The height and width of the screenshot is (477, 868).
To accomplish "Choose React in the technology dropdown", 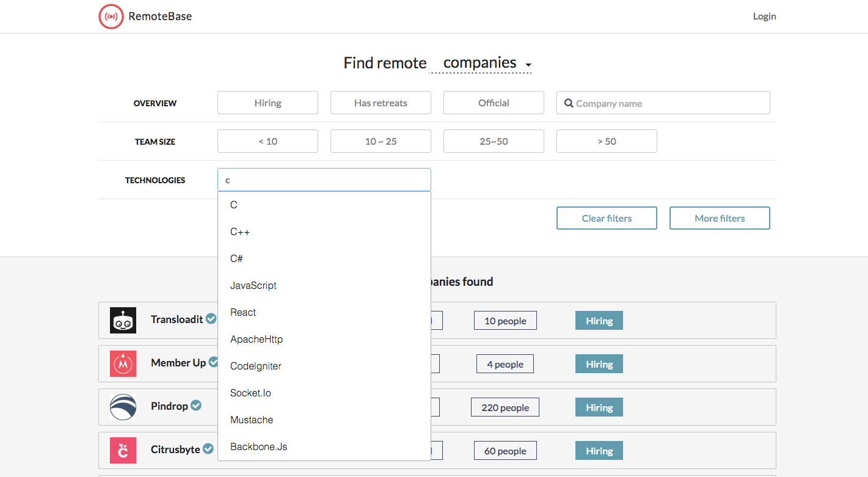I will pyautogui.click(x=324, y=313).
